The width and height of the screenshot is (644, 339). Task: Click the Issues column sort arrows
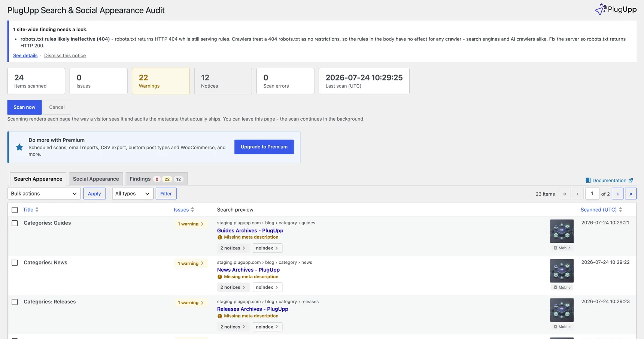click(x=192, y=210)
